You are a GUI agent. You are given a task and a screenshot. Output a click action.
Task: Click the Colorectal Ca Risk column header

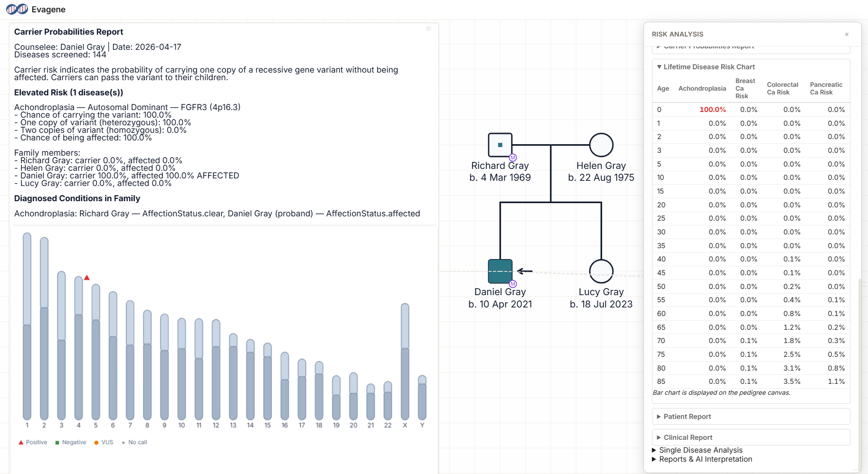[x=782, y=88]
